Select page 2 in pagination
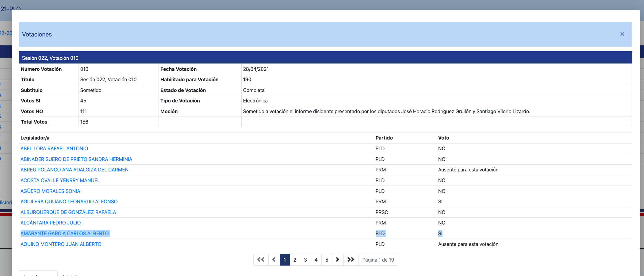 tap(295, 260)
